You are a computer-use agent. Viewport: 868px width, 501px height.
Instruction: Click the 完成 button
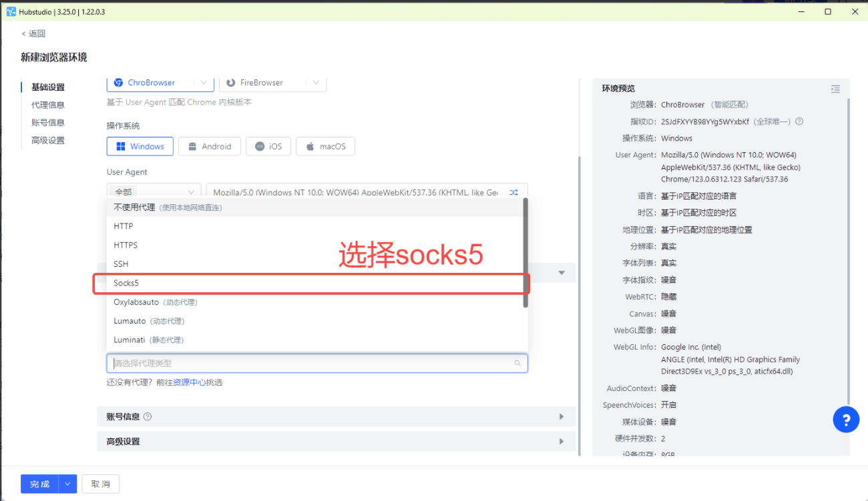click(x=40, y=484)
